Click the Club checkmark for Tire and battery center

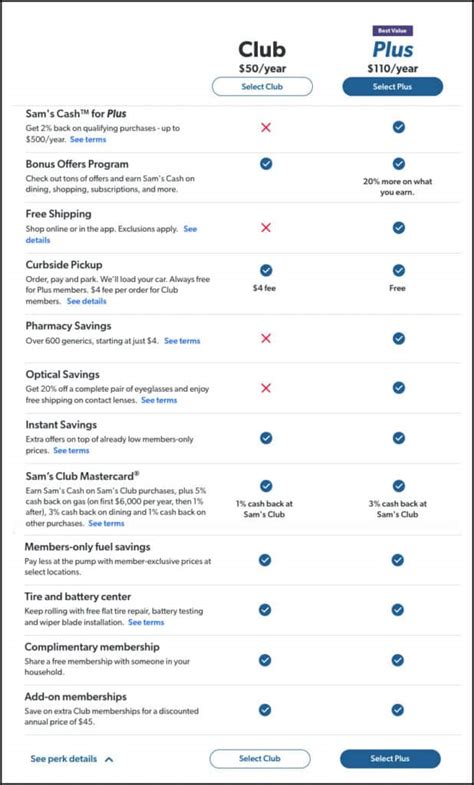265,610
